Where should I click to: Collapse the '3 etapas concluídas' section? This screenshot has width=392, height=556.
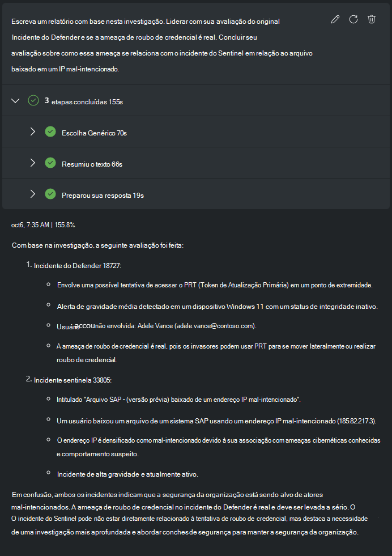tap(15, 100)
